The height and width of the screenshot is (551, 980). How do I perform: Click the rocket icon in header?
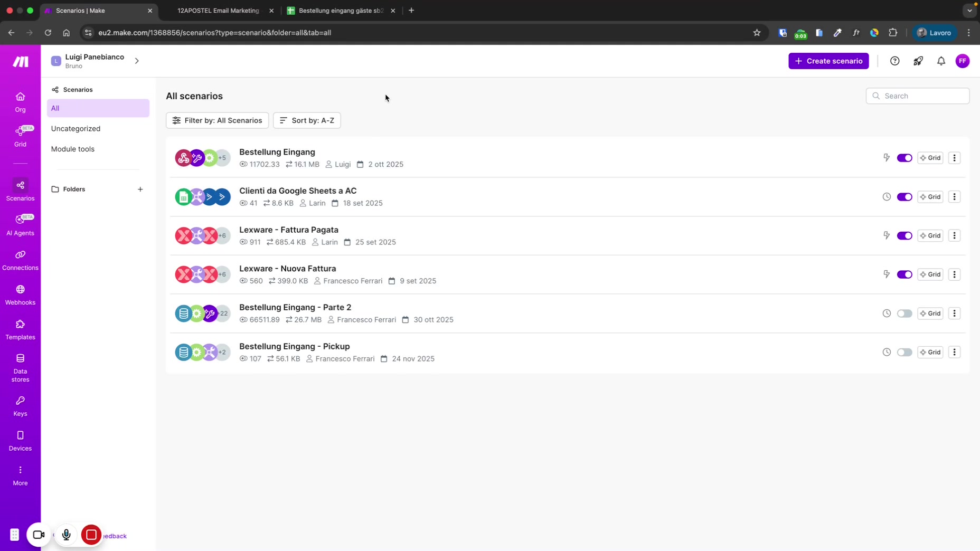click(x=918, y=61)
